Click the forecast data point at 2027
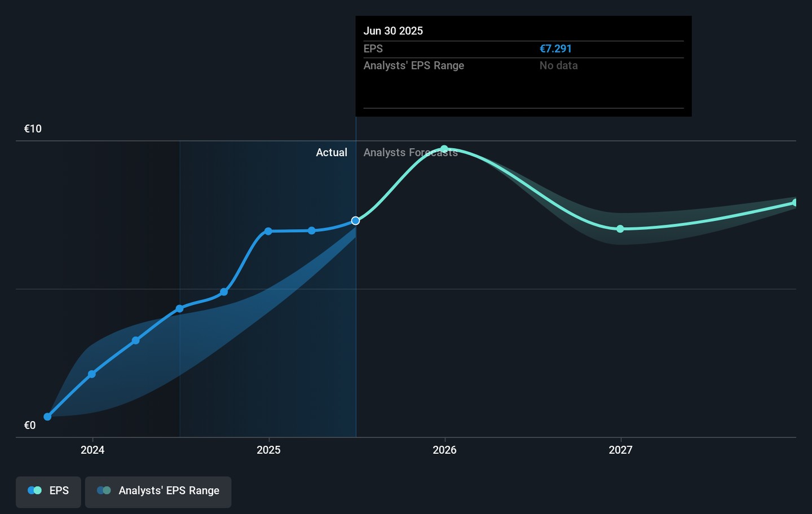The width and height of the screenshot is (812, 514). point(620,229)
